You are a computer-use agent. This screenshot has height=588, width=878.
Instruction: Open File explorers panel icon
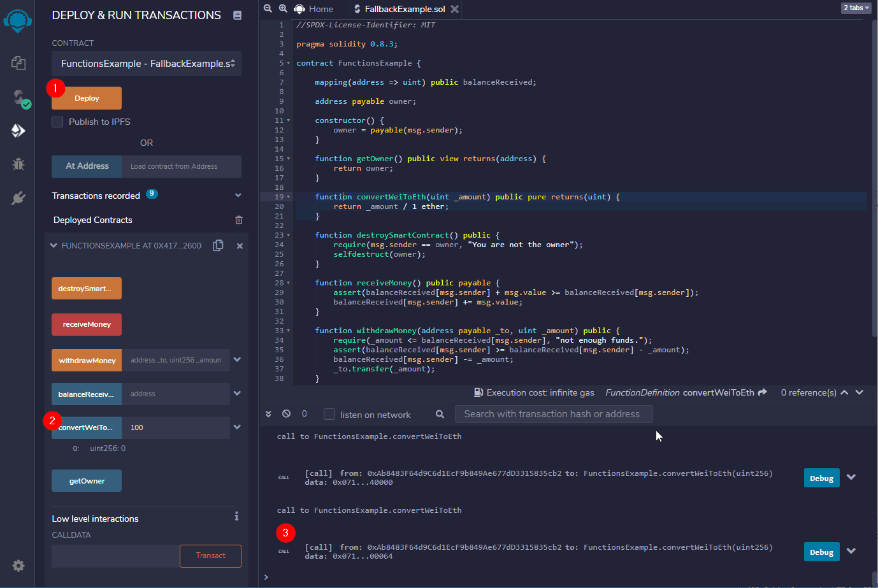(x=18, y=62)
